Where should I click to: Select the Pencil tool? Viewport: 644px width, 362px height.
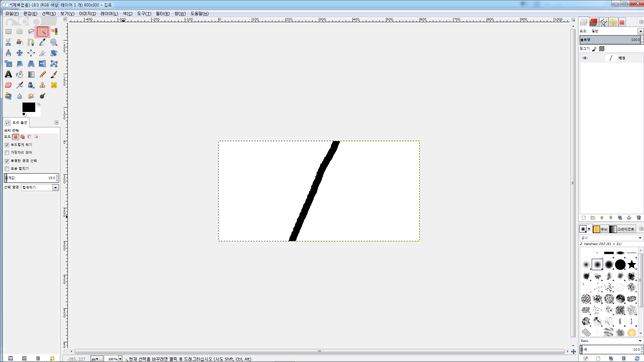[x=43, y=74]
